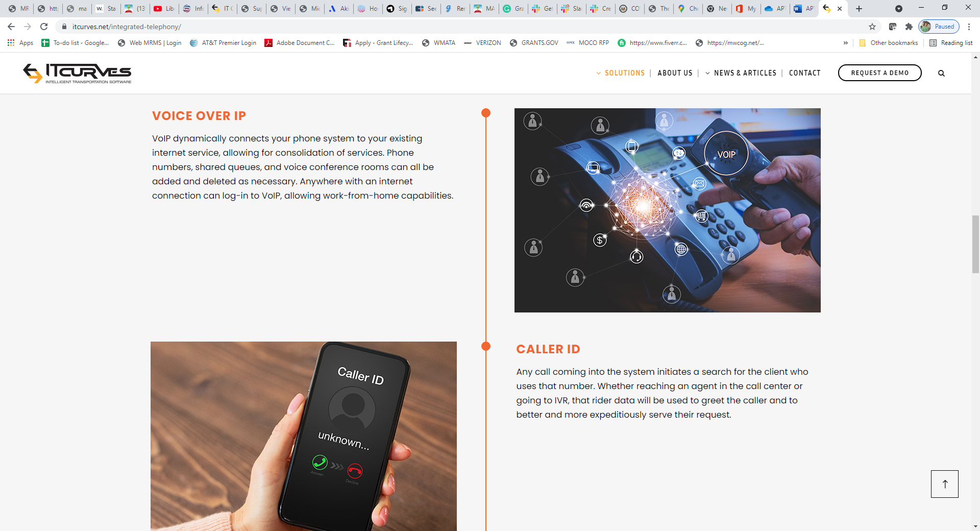The width and height of the screenshot is (980, 531).
Task: Click the back-to-top arrow button
Action: pos(944,484)
